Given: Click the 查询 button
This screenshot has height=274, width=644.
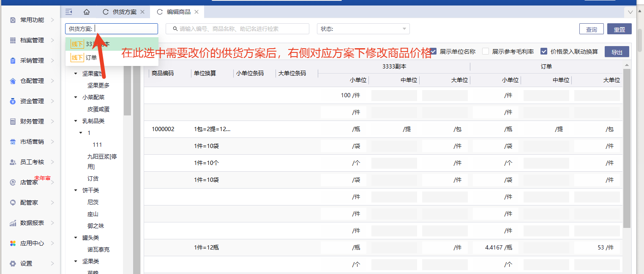Looking at the screenshot, I should click(x=591, y=29).
